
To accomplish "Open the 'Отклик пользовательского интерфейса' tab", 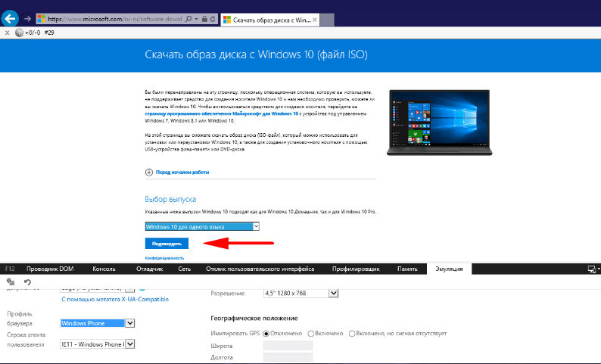I will pos(260,269).
